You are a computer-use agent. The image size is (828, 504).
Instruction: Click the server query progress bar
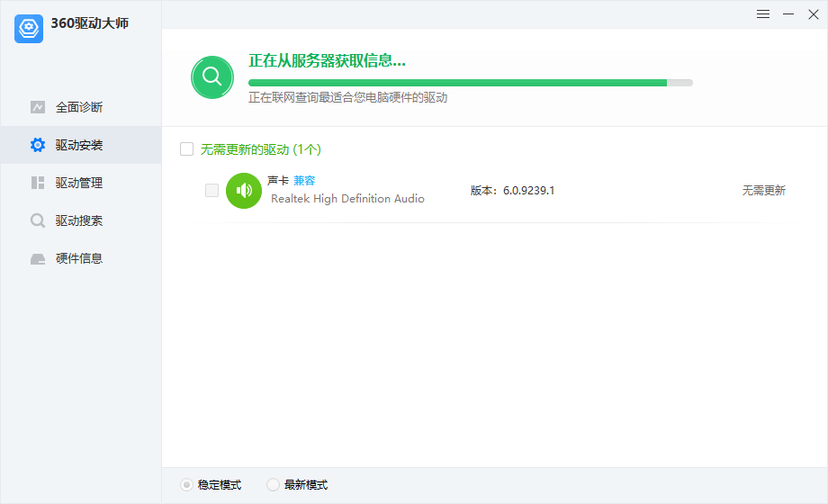pyautogui.click(x=471, y=83)
